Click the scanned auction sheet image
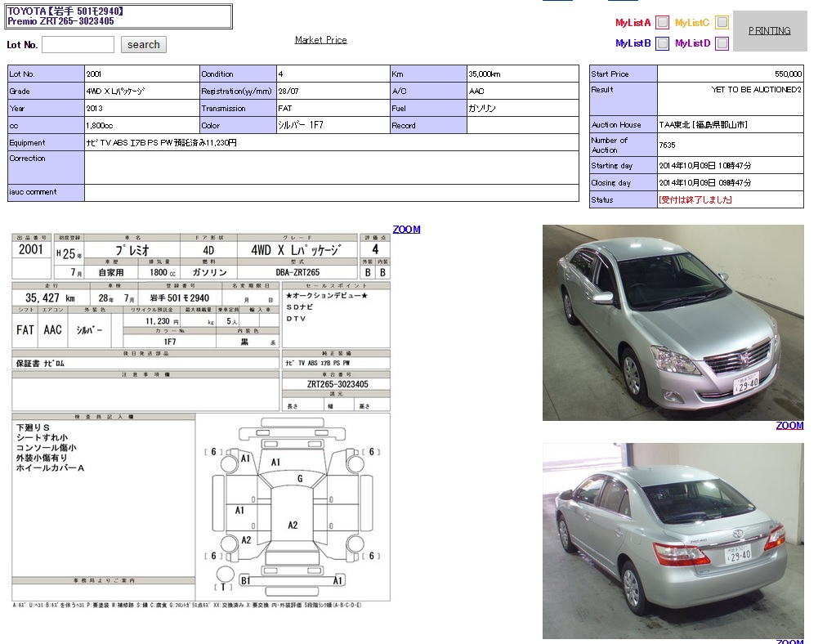Image resolution: width=836 pixels, height=644 pixels. coord(201,418)
